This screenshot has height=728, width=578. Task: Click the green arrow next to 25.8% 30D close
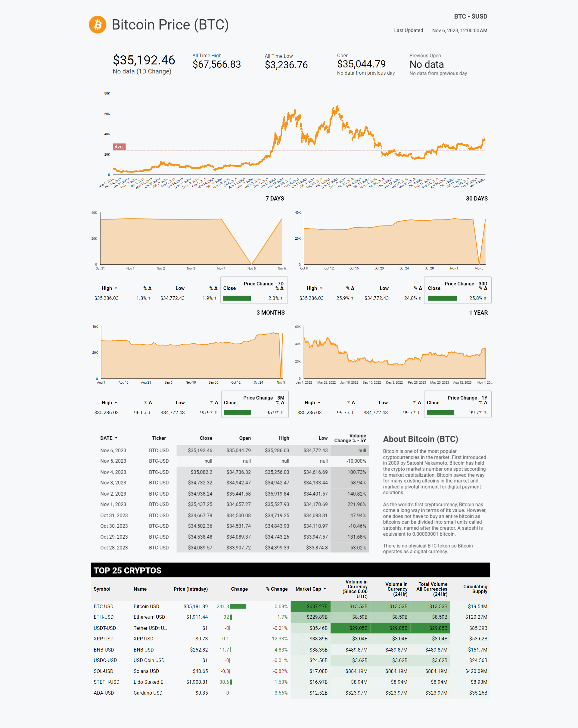485,298
